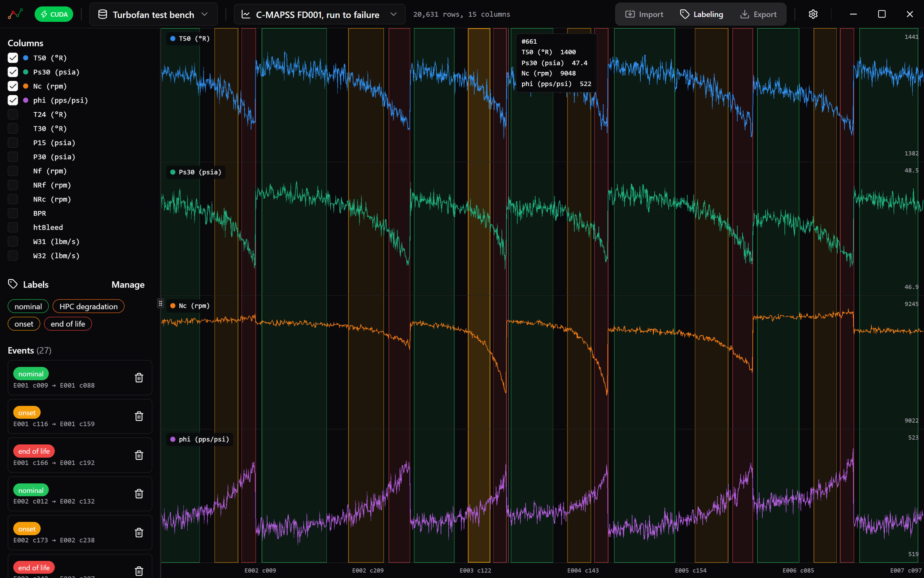Enable the P30 (psia) column checkbox

(13, 157)
